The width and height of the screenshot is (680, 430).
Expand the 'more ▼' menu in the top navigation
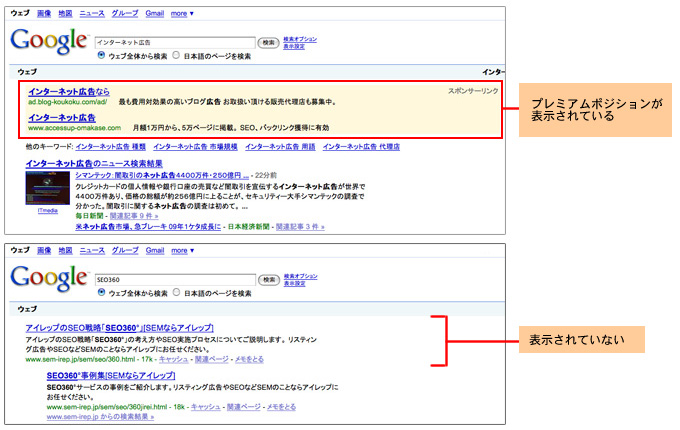click(x=181, y=14)
